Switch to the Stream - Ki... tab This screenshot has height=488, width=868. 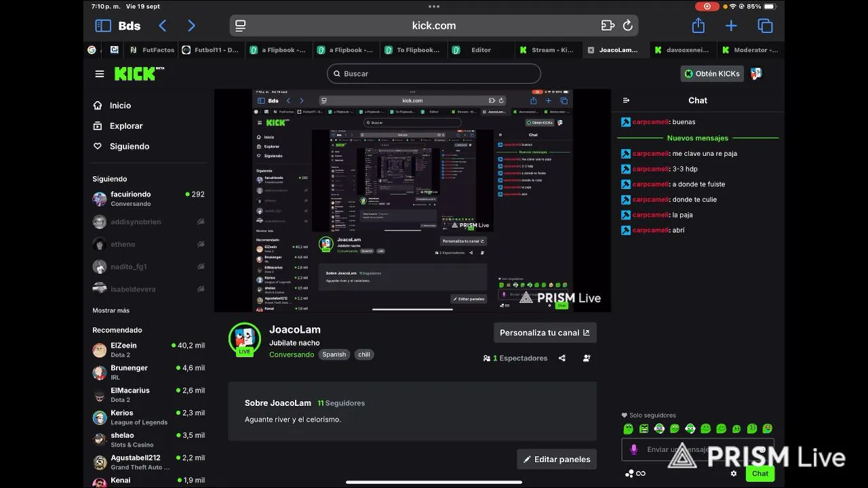pos(548,50)
